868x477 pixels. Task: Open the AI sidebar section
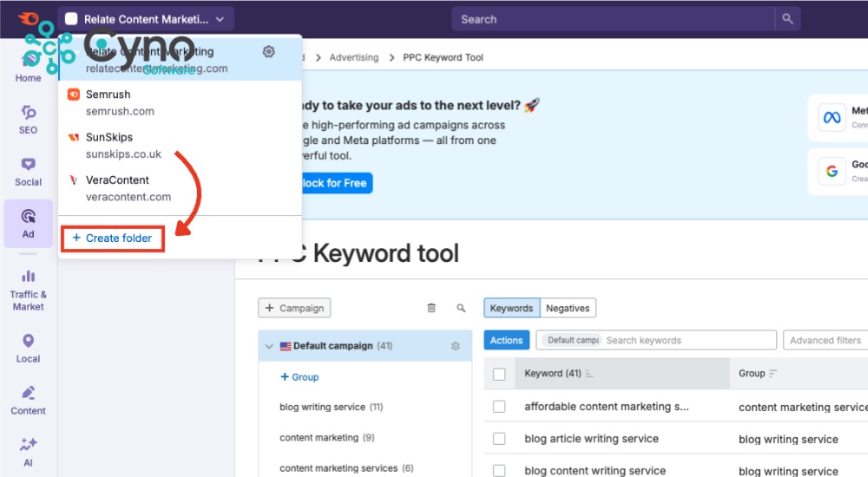click(28, 451)
